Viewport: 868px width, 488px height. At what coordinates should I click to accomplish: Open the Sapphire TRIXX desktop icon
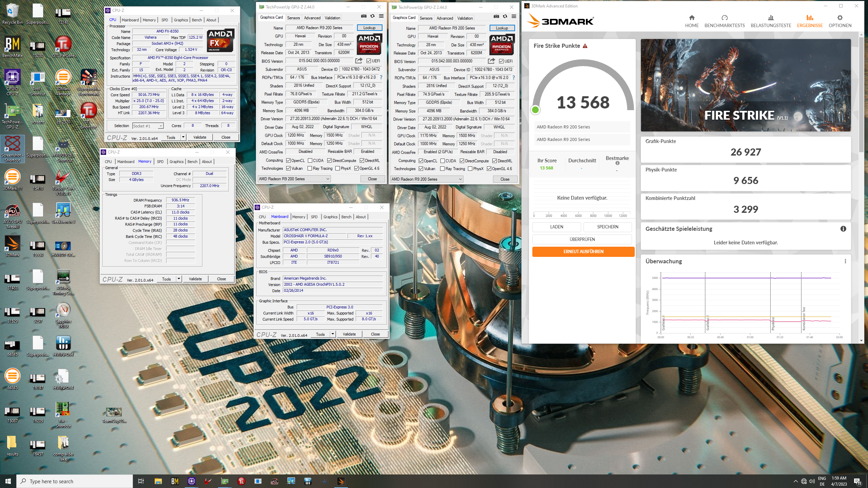(x=63, y=315)
